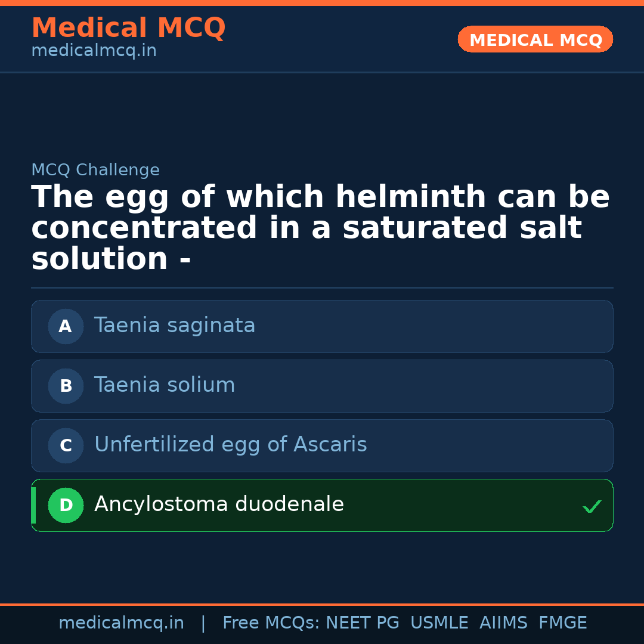The width and height of the screenshot is (644, 644).
Task: Pick the Unfertilized egg of Ascaris text
Action: (x=230, y=445)
